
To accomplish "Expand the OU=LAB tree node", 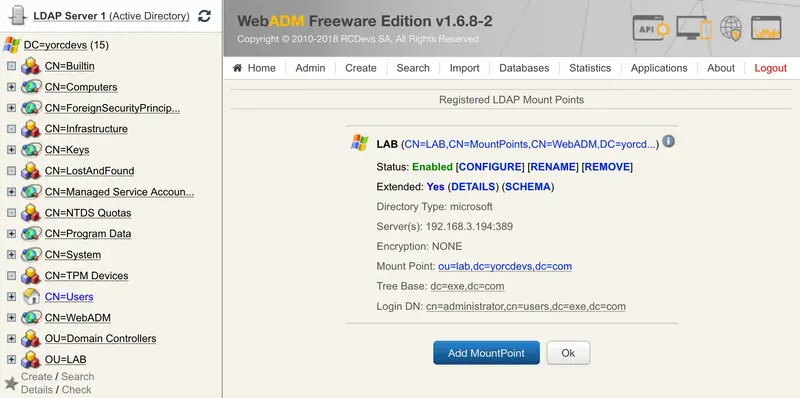I will 11,359.
